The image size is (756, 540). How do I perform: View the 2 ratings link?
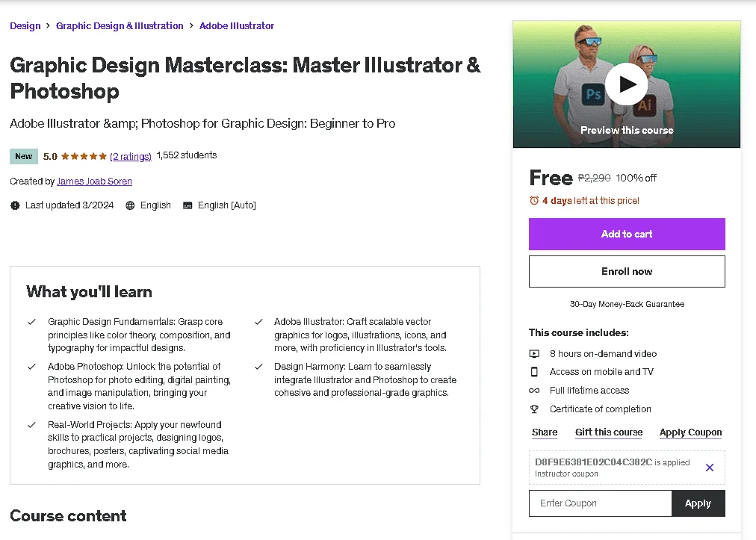click(131, 156)
